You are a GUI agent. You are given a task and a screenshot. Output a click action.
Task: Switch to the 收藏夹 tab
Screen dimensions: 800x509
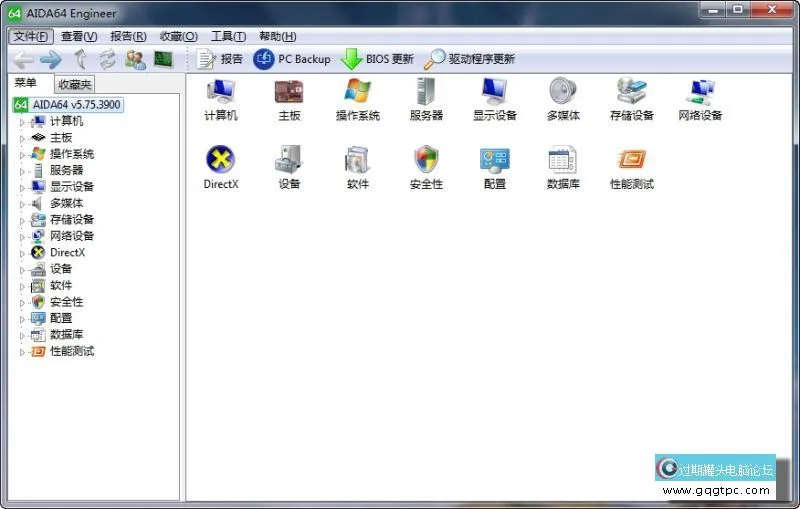pos(74,85)
